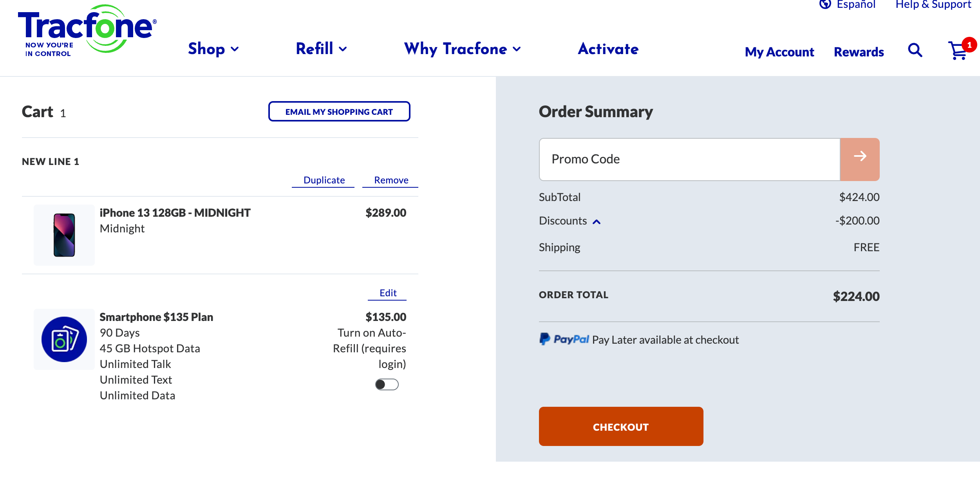The image size is (980, 493).
Task: Remove New Line 1 from cart
Action: (391, 180)
